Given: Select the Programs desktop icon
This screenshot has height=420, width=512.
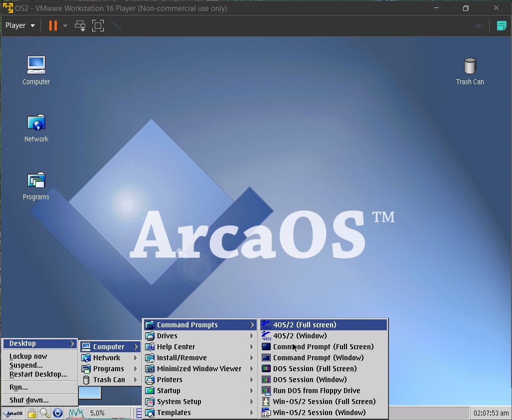Looking at the screenshot, I should pos(36,186).
